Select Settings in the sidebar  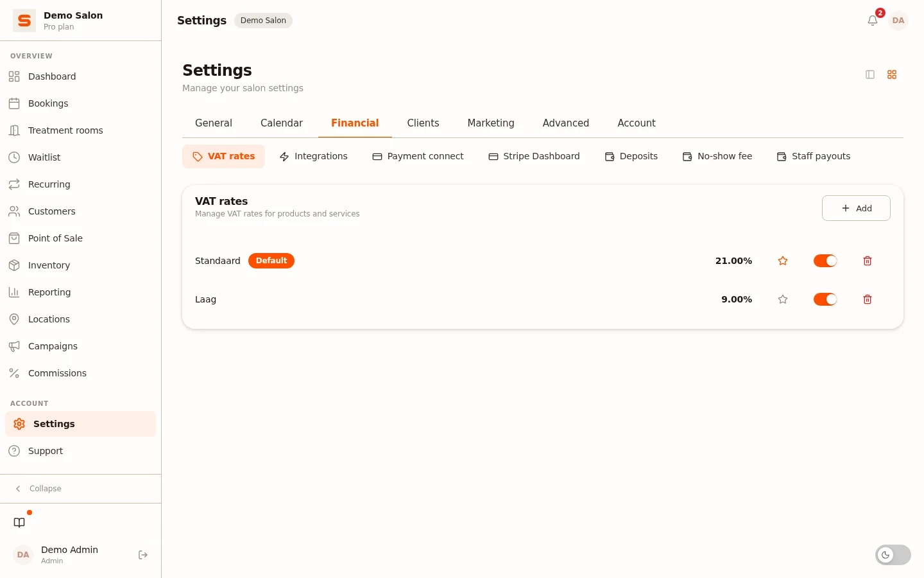80,424
